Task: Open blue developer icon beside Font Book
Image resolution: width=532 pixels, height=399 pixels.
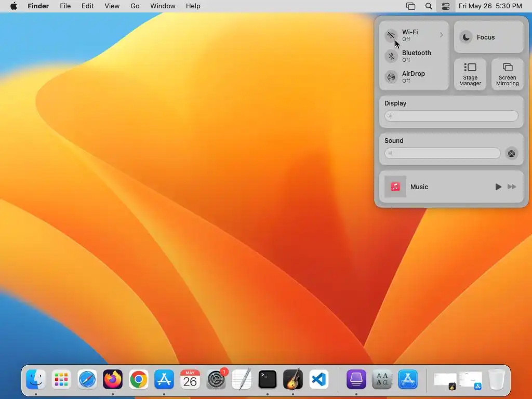Action: coord(408,379)
